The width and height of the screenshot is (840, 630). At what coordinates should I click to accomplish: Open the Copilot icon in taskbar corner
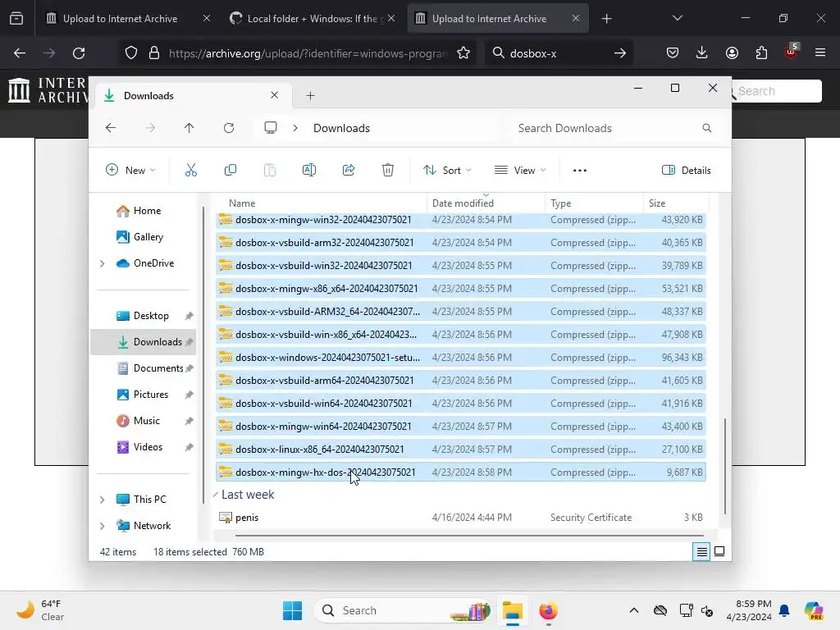click(x=814, y=610)
